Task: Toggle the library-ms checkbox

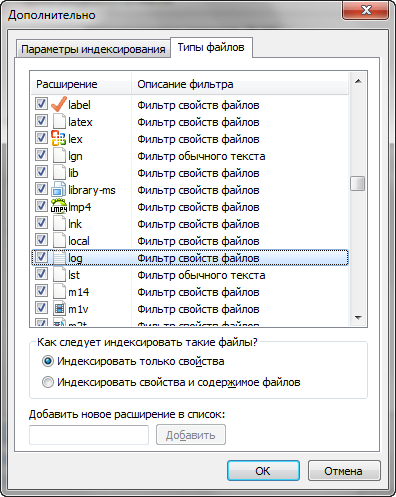Action: pos(41,188)
